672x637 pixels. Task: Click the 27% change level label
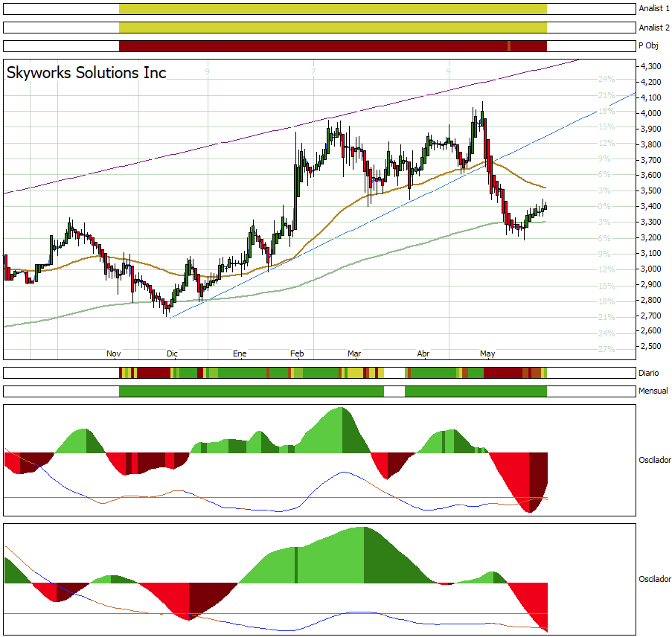pyautogui.click(x=607, y=349)
